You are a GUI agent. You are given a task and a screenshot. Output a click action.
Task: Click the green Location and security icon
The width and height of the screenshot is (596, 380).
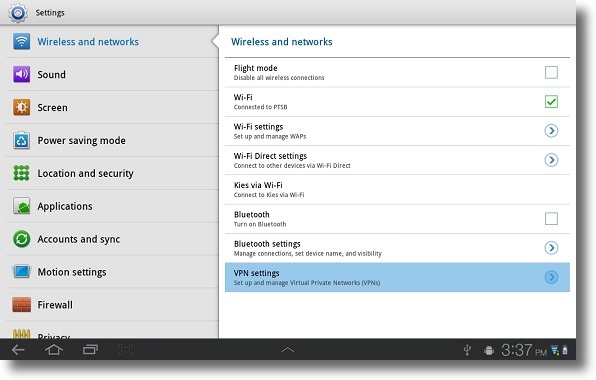click(x=22, y=173)
